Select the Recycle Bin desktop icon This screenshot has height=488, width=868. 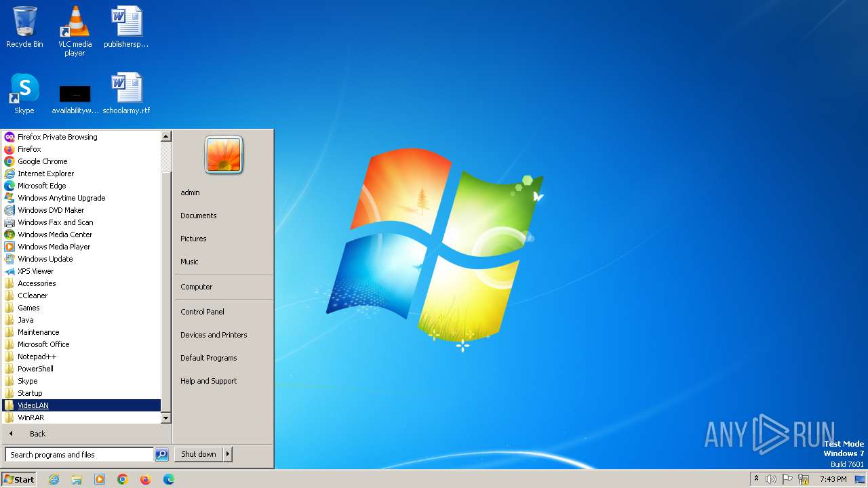point(24,27)
